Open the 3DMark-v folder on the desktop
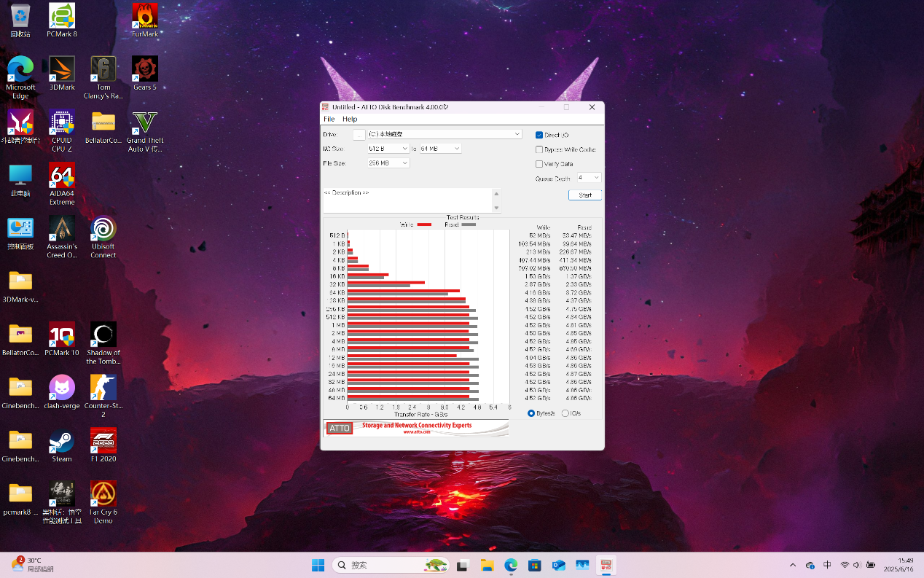Image resolution: width=924 pixels, height=578 pixels. click(x=20, y=286)
